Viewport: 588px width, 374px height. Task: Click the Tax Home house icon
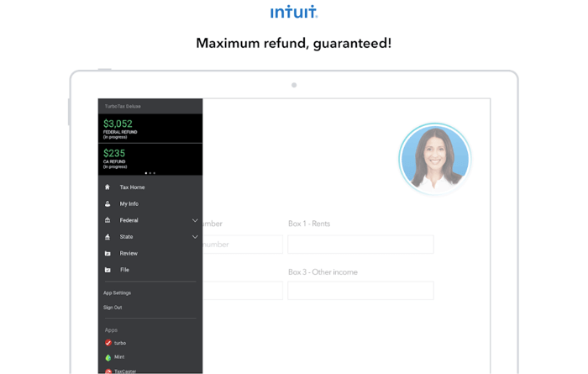tap(108, 187)
